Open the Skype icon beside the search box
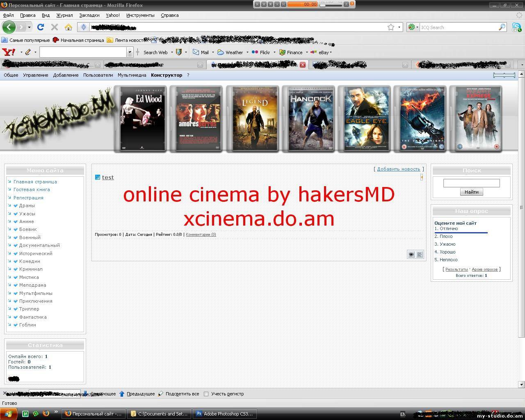 tap(516, 27)
